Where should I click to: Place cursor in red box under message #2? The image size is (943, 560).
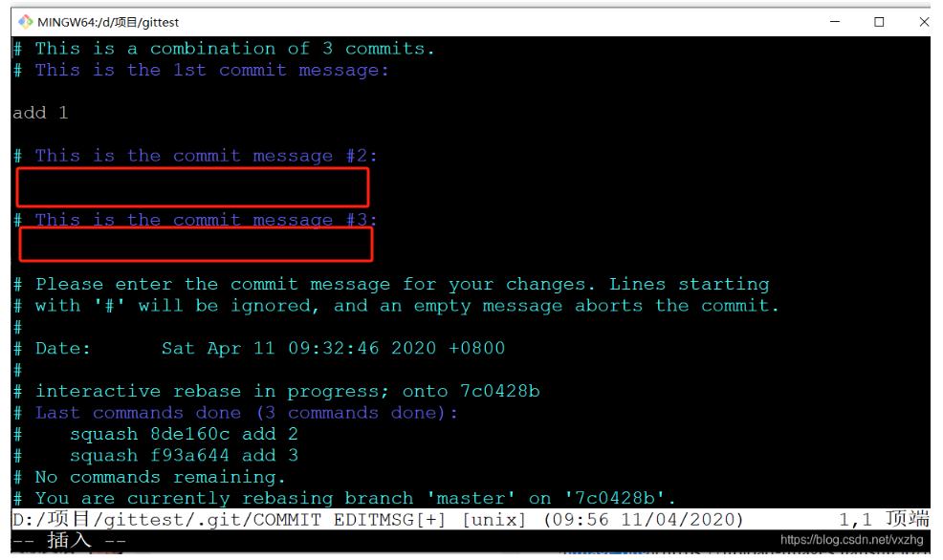coord(192,187)
